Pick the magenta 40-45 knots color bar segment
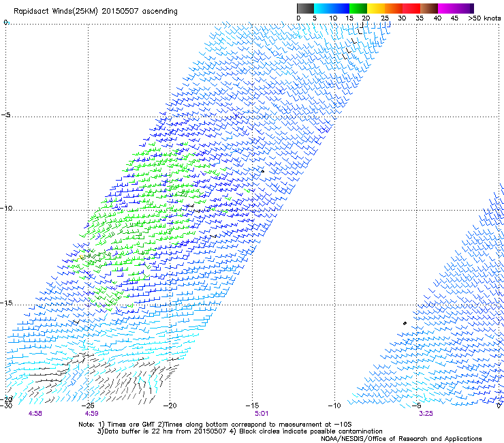 pos(447,8)
